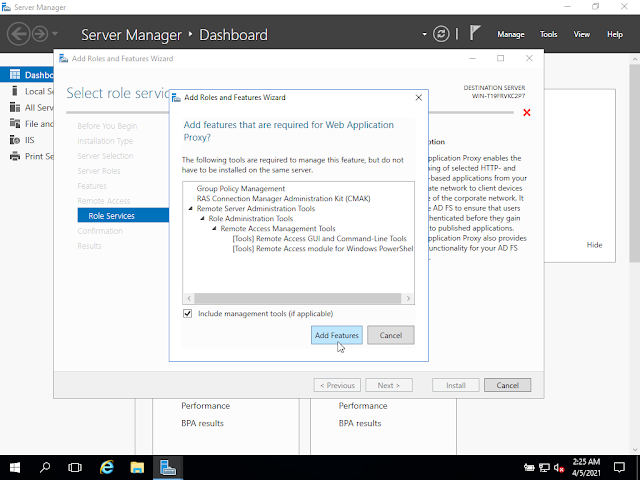Select Confirmation wizard step

[x=100, y=231]
